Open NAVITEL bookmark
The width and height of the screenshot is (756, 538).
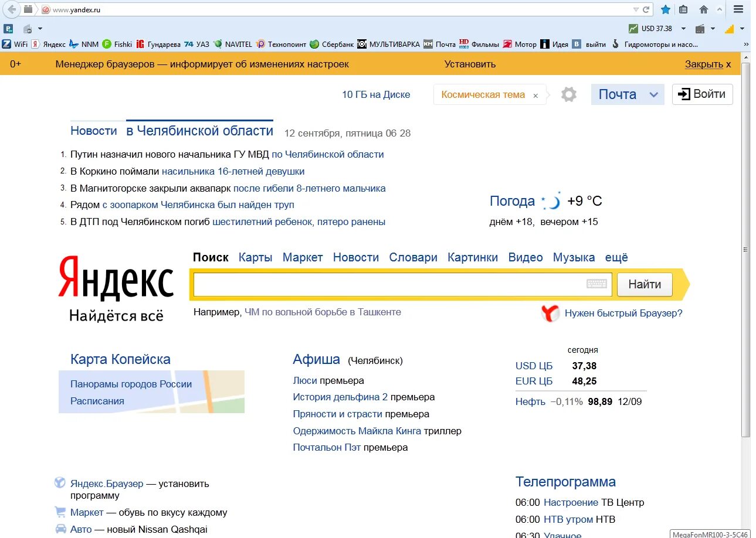[233, 44]
